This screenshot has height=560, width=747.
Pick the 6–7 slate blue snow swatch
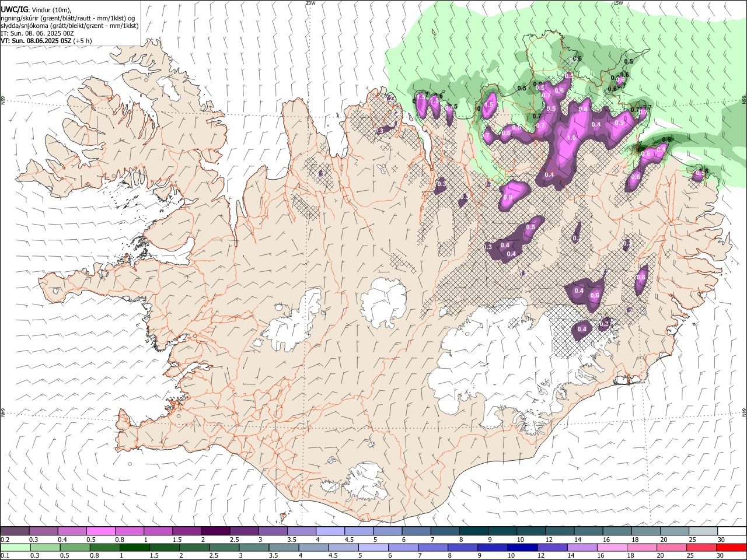pos(416,531)
